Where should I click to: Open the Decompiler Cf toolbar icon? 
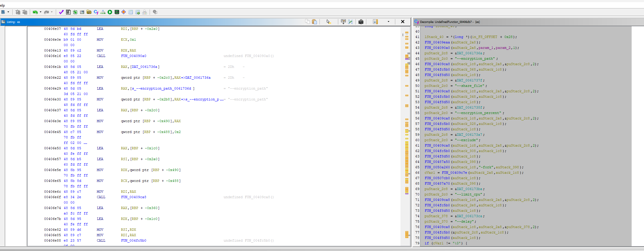click(96, 12)
